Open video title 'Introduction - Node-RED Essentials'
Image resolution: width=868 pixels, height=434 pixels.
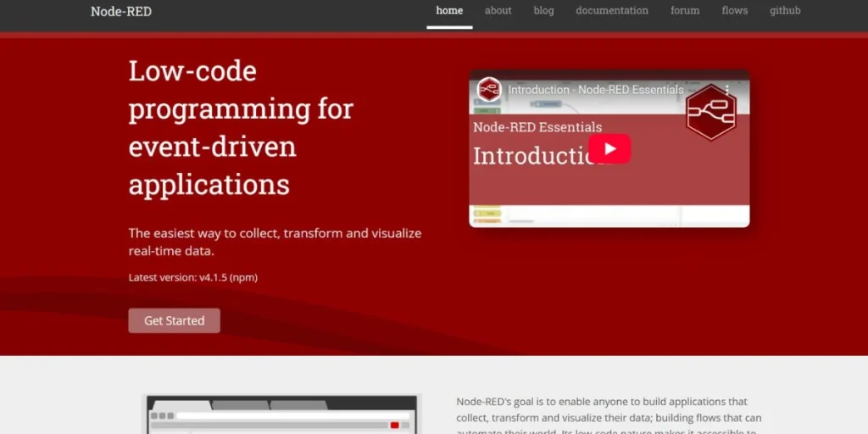click(x=596, y=90)
